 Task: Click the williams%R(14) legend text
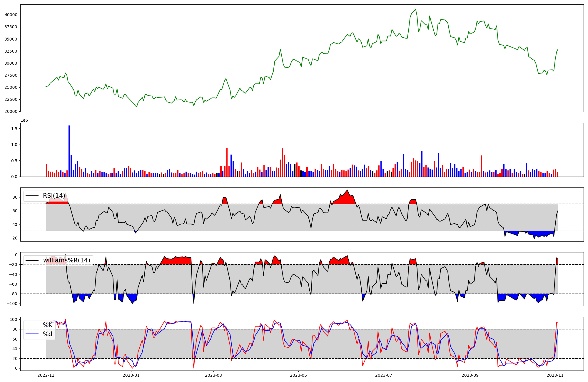[x=66, y=260]
